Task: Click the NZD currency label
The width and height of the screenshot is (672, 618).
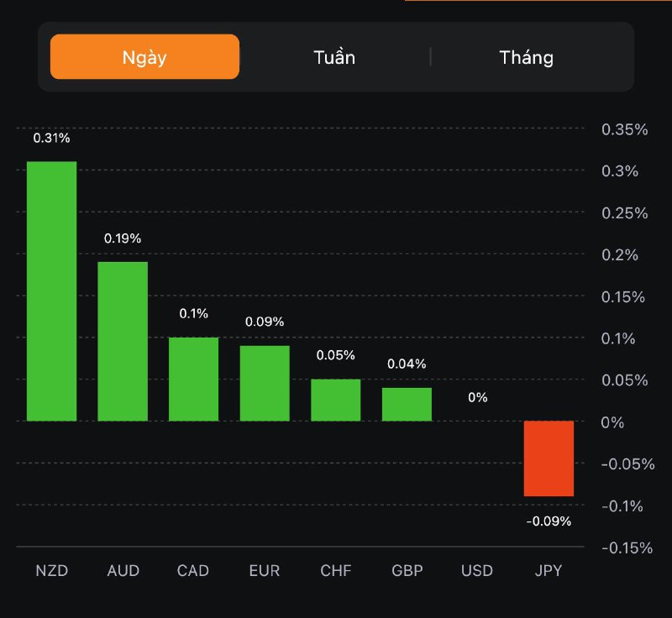Action: click(x=51, y=571)
